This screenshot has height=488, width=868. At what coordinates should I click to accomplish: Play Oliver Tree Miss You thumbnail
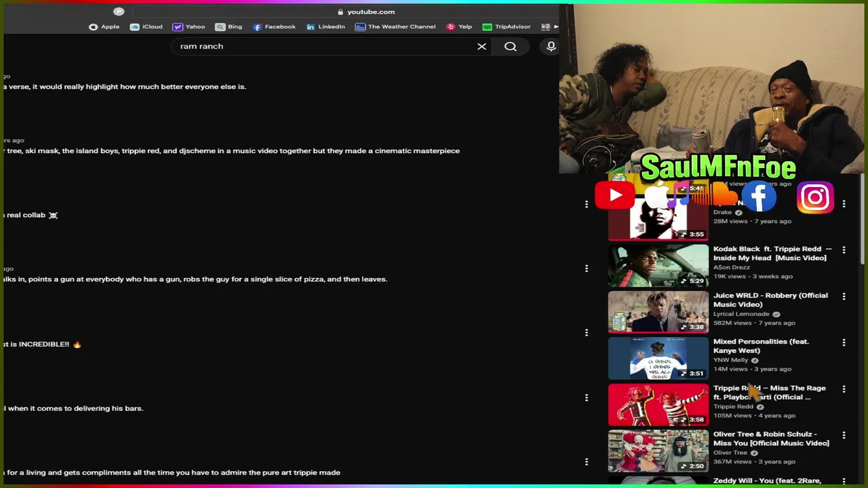point(658,451)
